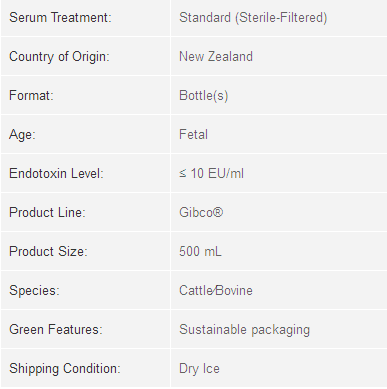This screenshot has height=389, width=387.
Task: Click the Format label
Action: coord(31,95)
